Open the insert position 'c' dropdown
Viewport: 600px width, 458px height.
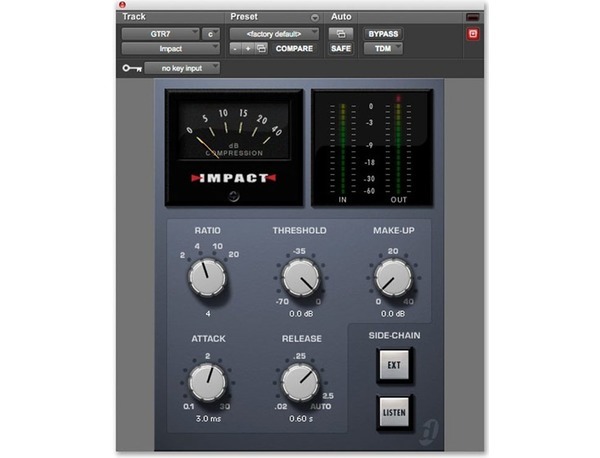coord(211,34)
